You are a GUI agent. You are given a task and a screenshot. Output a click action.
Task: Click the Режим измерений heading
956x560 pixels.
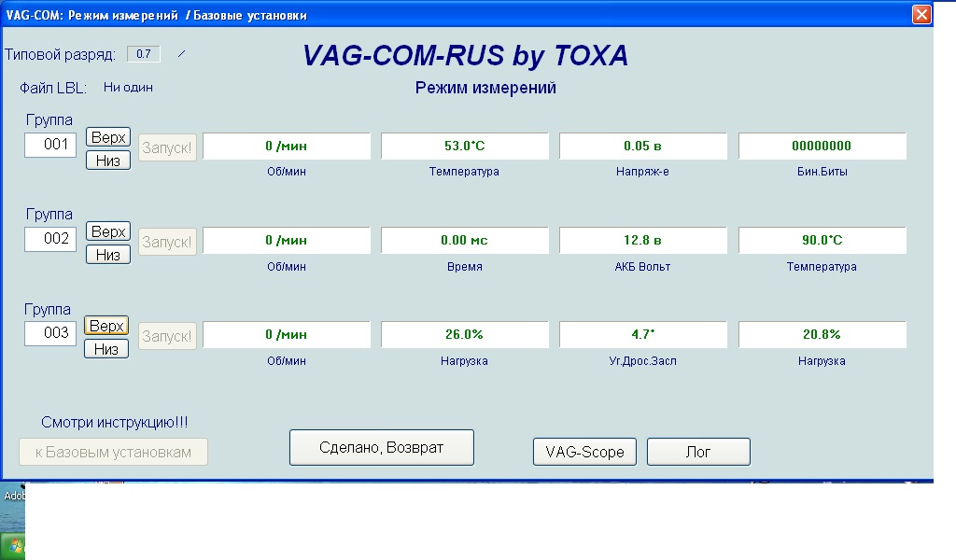(x=485, y=88)
